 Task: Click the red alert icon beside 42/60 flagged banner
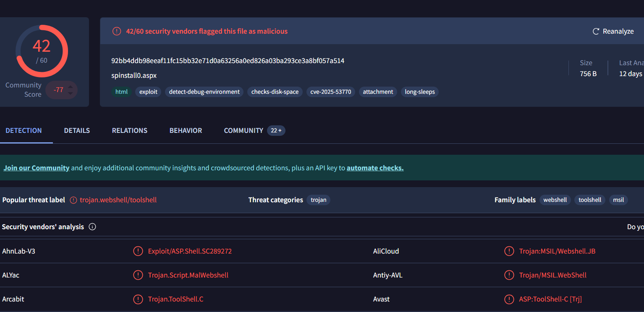click(116, 31)
